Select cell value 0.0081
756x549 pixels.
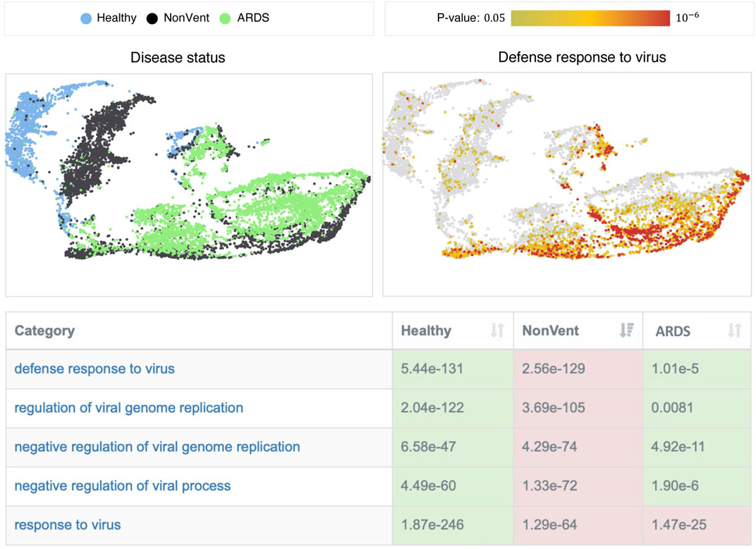point(672,408)
